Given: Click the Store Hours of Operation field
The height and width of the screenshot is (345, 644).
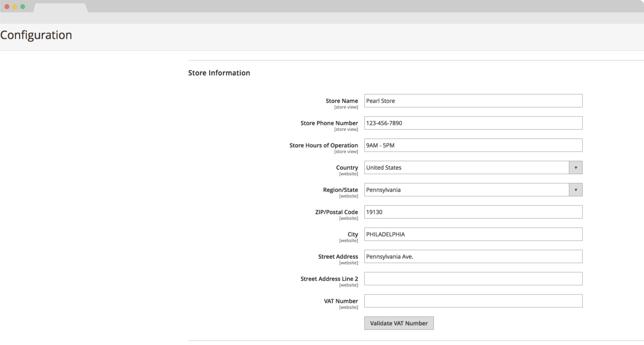Looking at the screenshot, I should click(473, 145).
